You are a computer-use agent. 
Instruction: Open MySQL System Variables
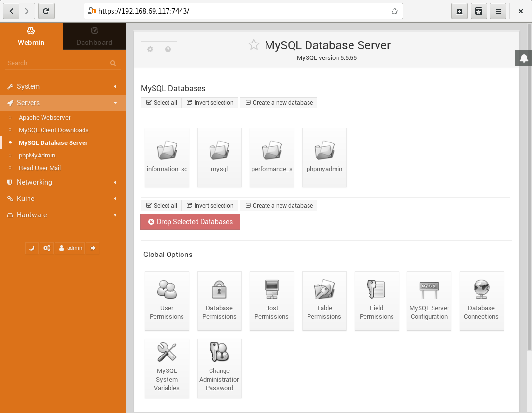(167, 368)
